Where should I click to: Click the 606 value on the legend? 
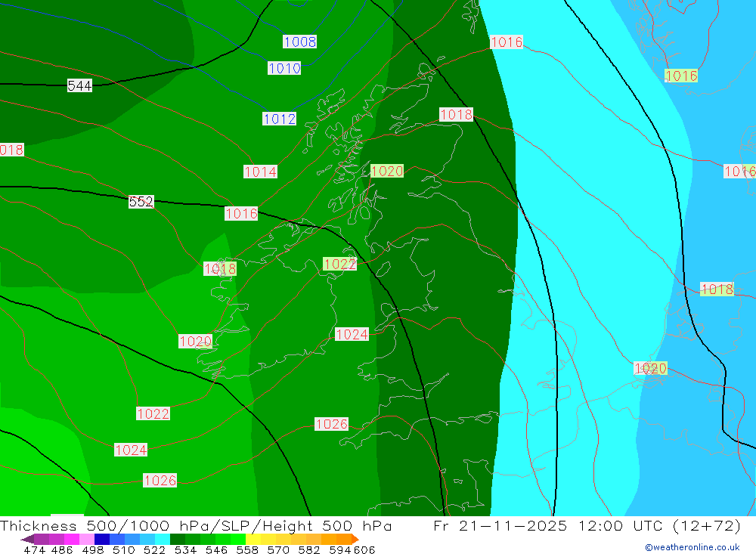tap(364, 549)
